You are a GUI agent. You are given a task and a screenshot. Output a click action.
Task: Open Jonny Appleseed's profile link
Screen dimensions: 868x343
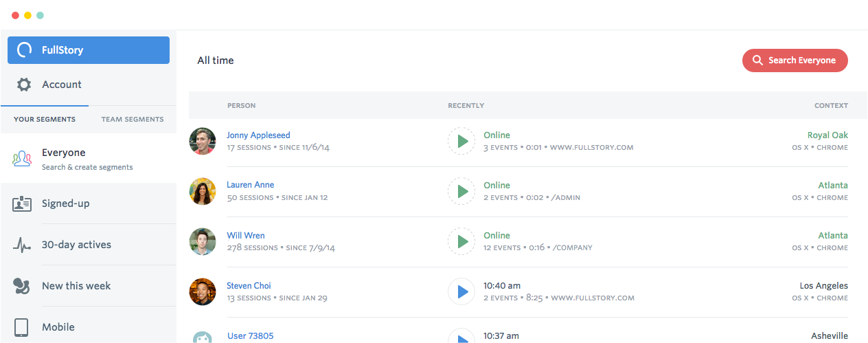point(258,135)
